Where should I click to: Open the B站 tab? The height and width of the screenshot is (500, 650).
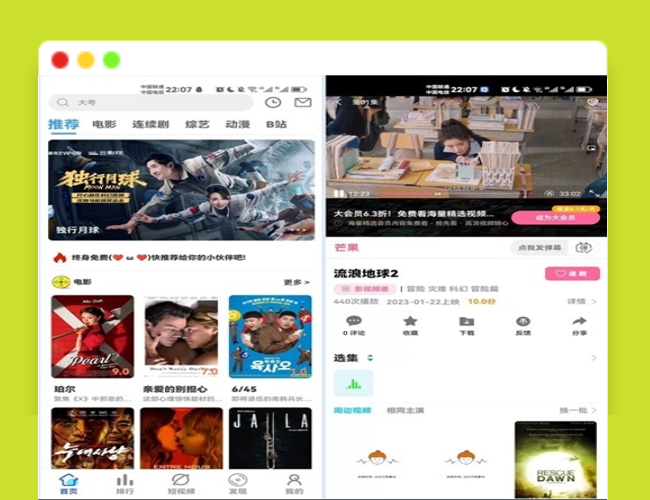pyautogui.click(x=276, y=124)
